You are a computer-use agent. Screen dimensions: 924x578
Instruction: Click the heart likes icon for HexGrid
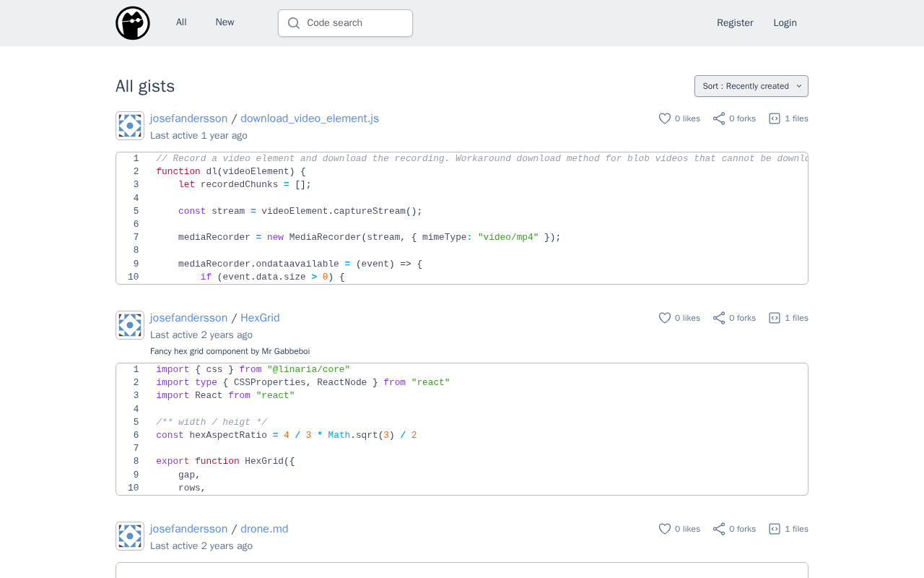point(665,318)
